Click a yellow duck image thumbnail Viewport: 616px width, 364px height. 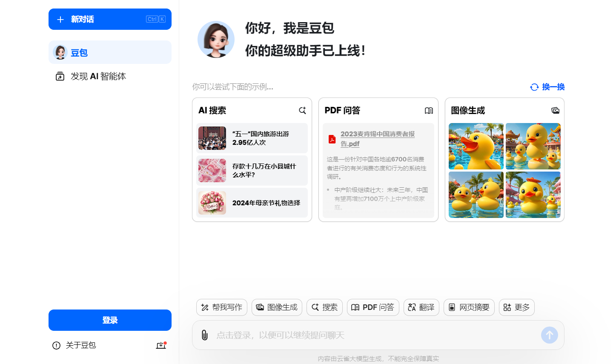point(476,146)
